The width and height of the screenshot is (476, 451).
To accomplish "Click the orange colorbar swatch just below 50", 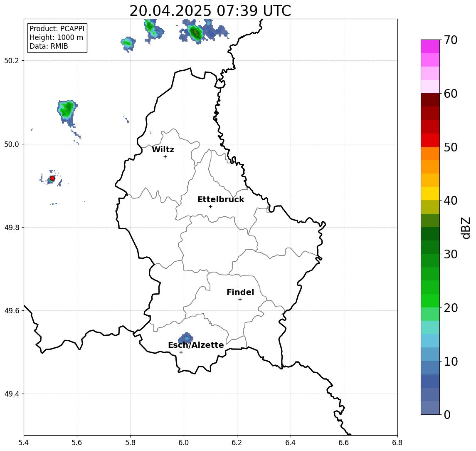I will pyautogui.click(x=430, y=154).
